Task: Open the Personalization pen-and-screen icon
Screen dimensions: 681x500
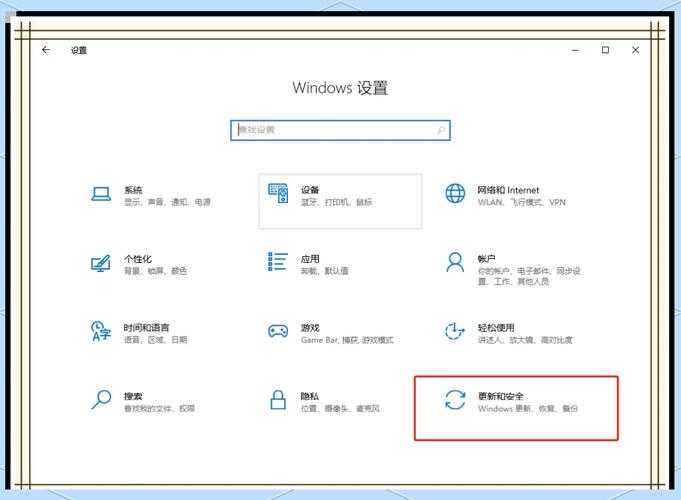Action: coord(101,263)
